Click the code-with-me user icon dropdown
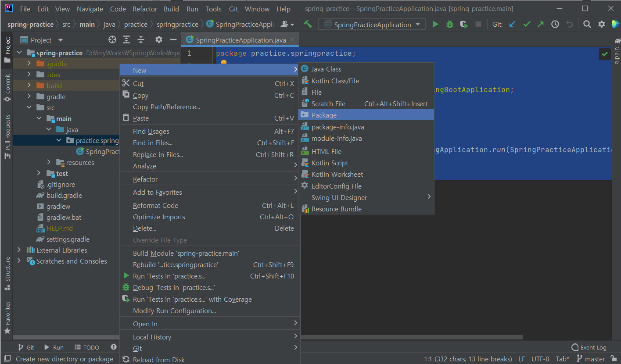This screenshot has width=621, height=364. pyautogui.click(x=287, y=25)
